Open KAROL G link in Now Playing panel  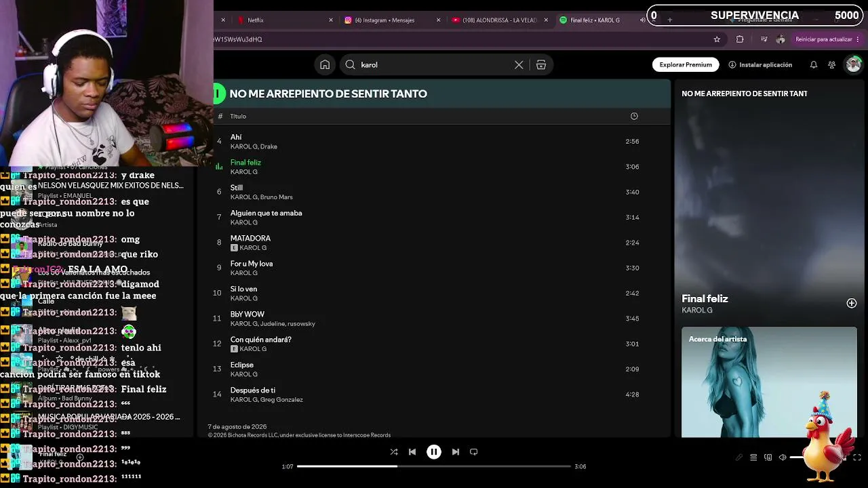697,310
